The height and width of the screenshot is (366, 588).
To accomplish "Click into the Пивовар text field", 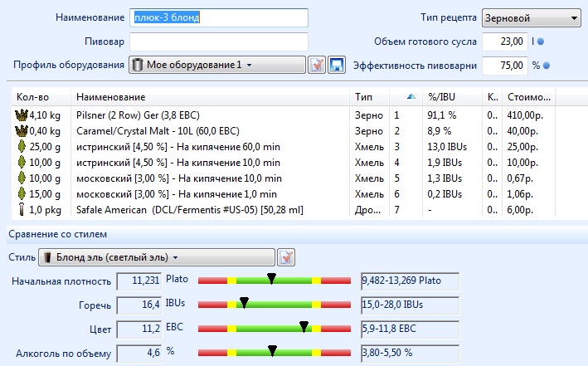I will tap(219, 41).
